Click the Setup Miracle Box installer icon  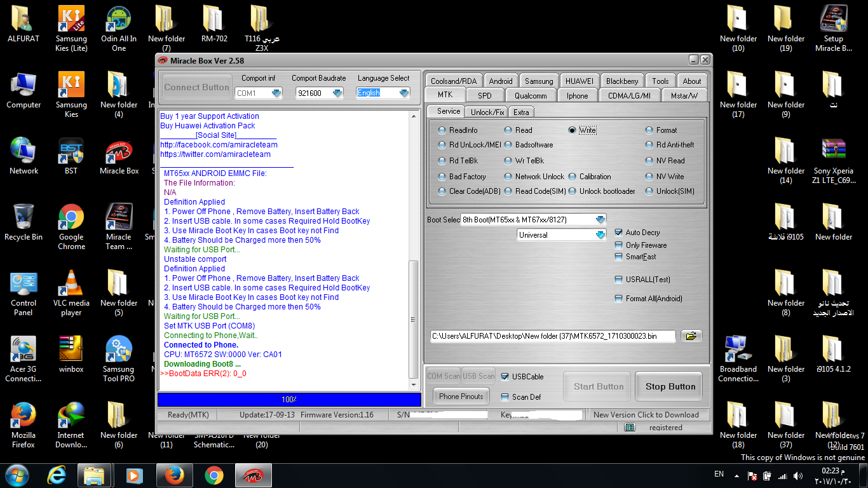click(x=833, y=29)
